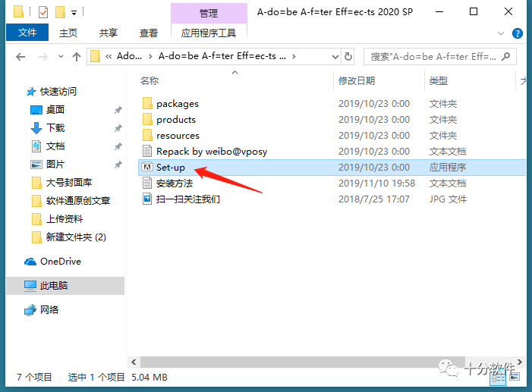
Task: Go back with the back arrow
Action: tap(20, 57)
